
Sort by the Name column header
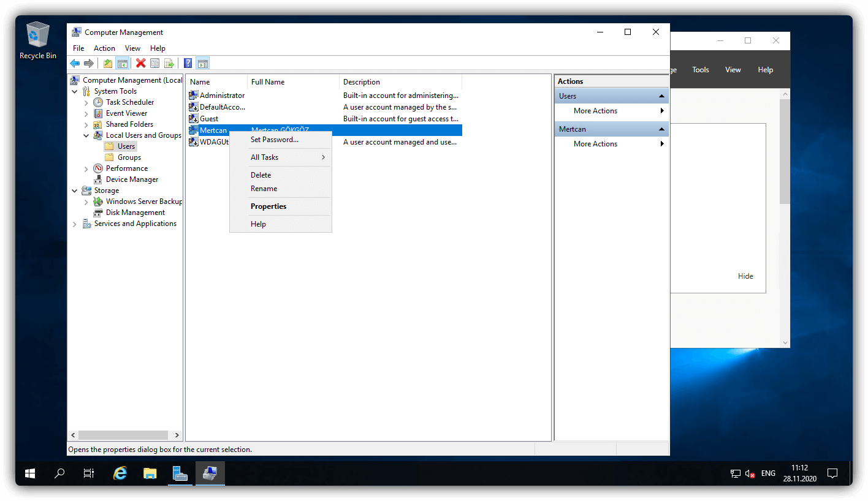(x=217, y=82)
